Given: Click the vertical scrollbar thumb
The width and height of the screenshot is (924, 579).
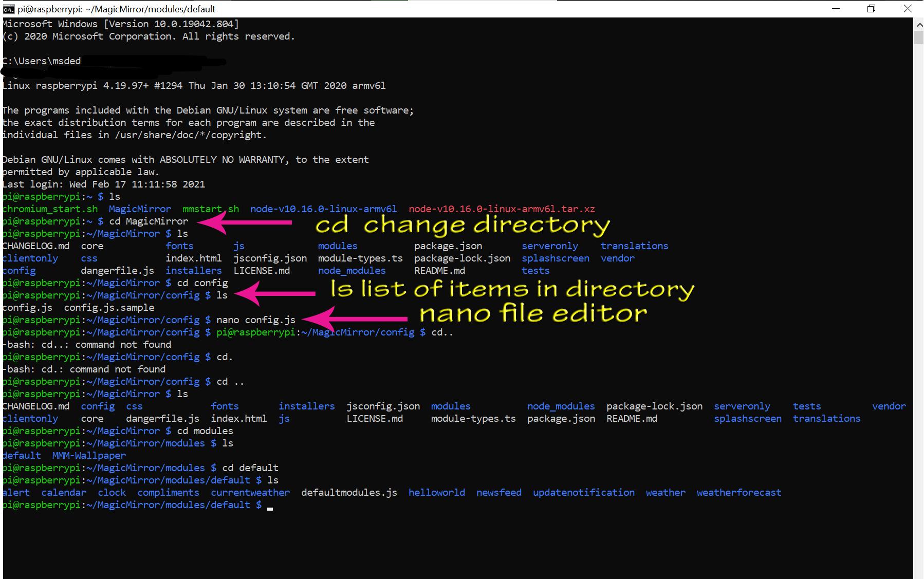Looking at the screenshot, I should (x=918, y=38).
